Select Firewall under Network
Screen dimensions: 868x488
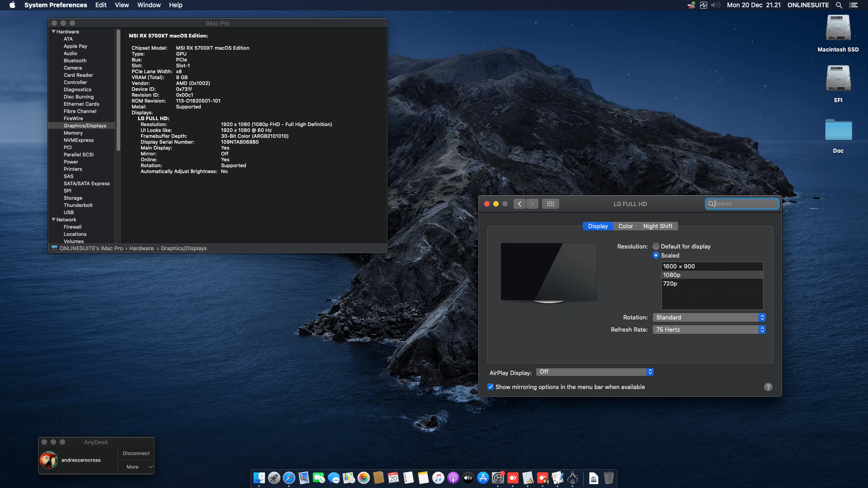click(x=73, y=227)
